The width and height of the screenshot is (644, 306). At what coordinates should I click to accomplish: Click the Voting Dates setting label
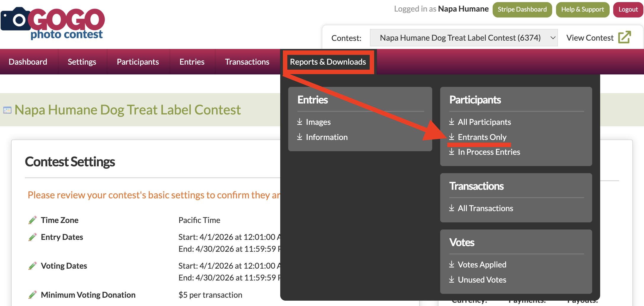pos(64,266)
